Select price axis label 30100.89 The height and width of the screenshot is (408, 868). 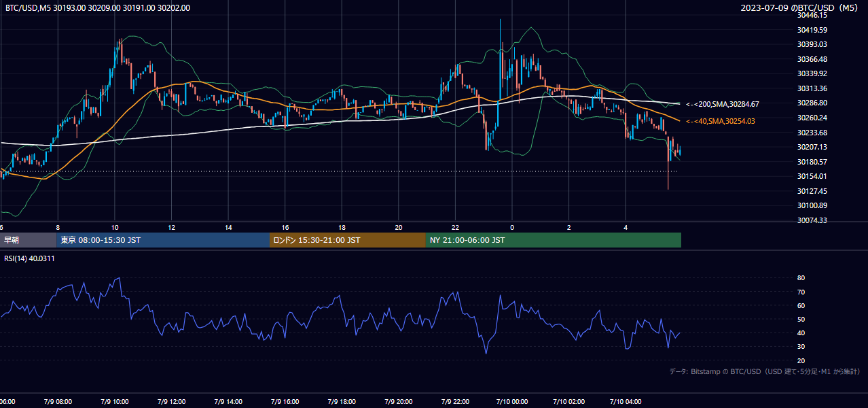812,205
